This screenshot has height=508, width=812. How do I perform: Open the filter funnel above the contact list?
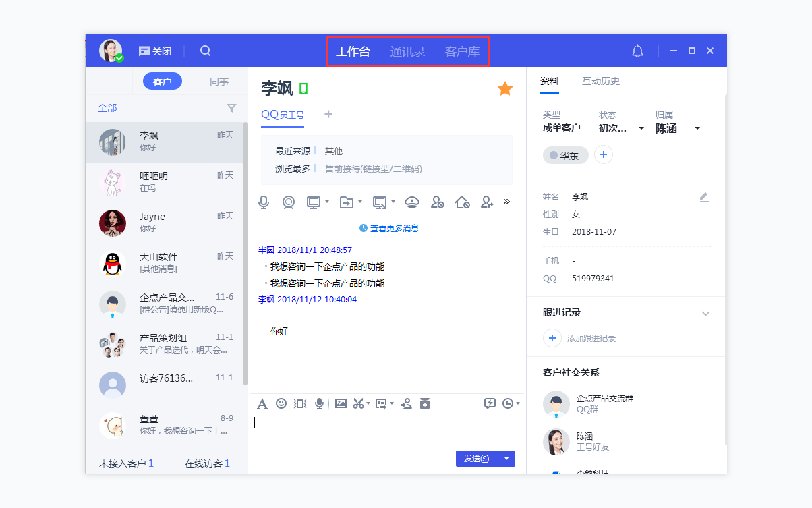tap(231, 107)
